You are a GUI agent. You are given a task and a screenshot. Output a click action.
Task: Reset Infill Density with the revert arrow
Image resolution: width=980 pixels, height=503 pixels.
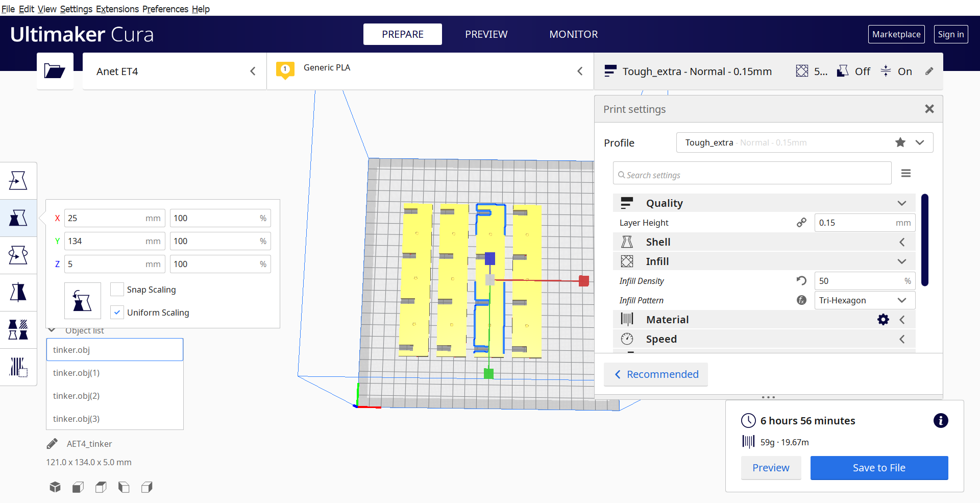point(801,280)
